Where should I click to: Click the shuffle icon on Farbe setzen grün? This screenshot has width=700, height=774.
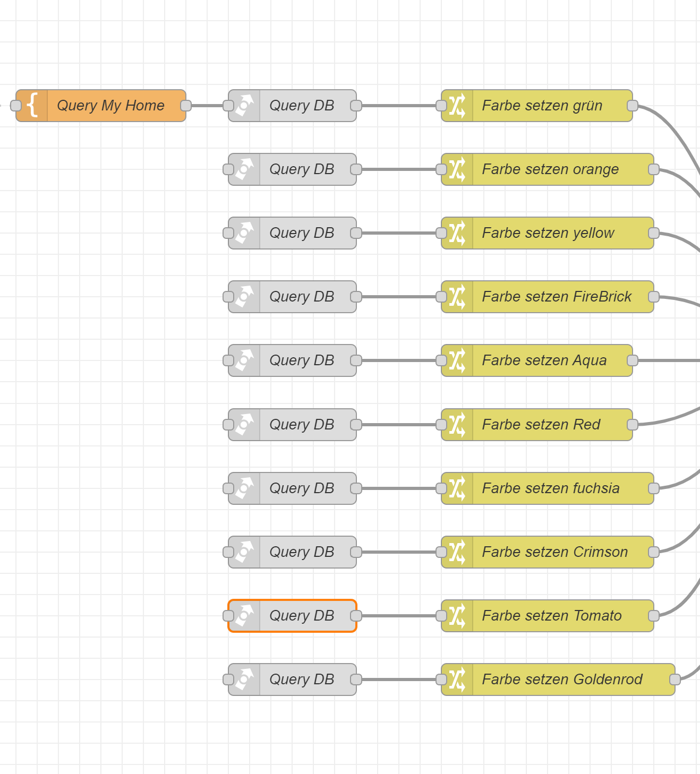coord(457,106)
